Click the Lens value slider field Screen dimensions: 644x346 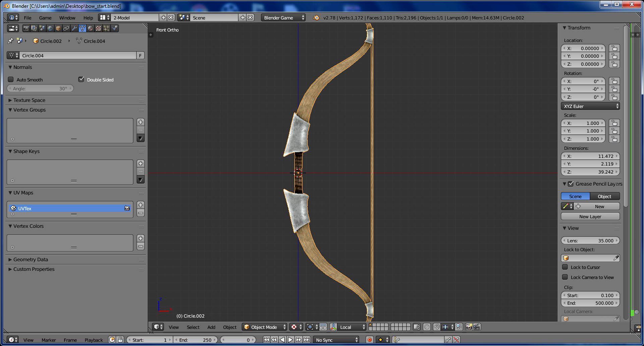point(590,241)
